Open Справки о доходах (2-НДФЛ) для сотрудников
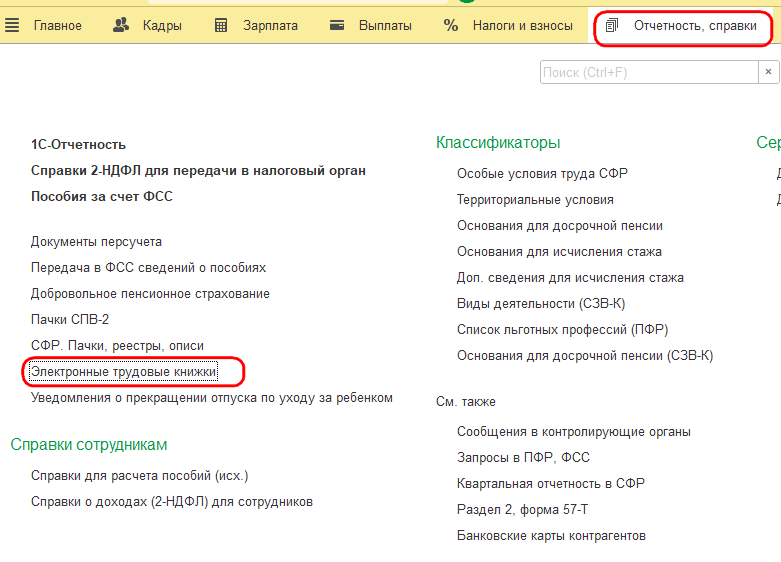Image resolution: width=781 pixels, height=562 pixels. point(172,502)
